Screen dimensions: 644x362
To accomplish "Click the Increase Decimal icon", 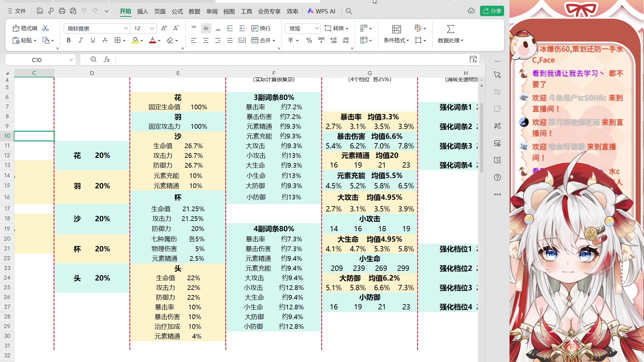I will [333, 40].
